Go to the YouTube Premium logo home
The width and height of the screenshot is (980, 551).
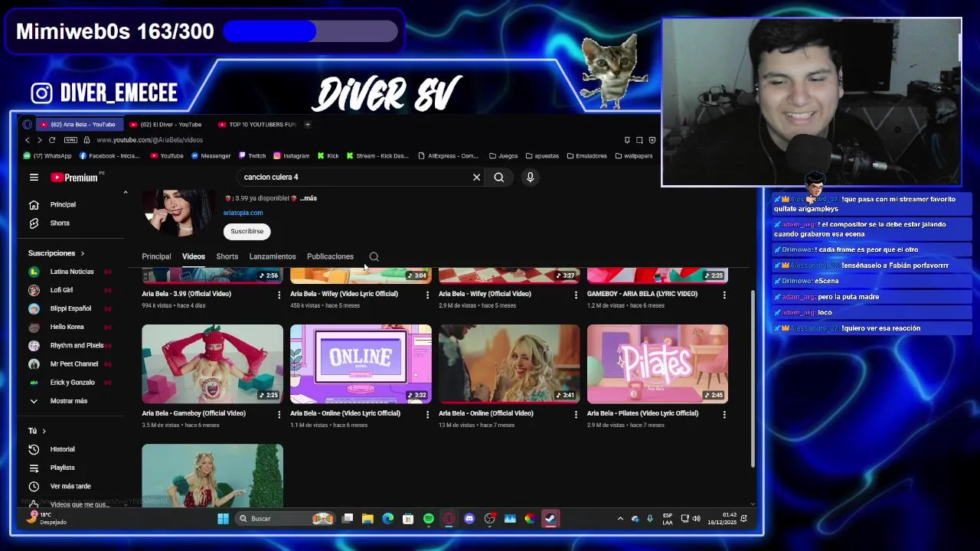tap(75, 178)
